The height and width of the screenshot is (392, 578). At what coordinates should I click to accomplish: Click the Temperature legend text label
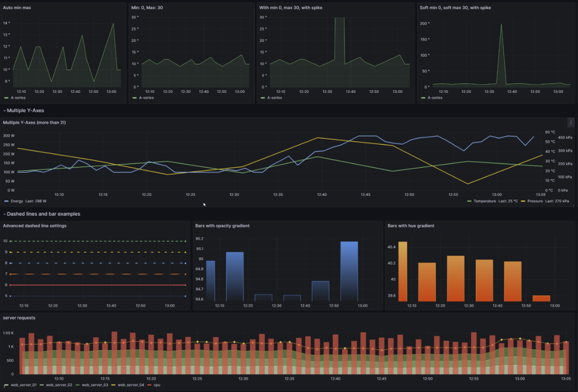(485, 201)
